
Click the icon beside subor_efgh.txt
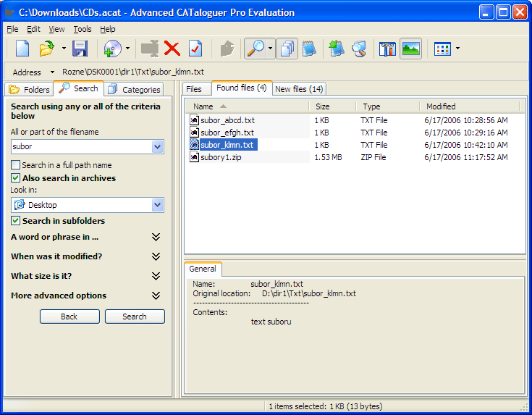195,132
